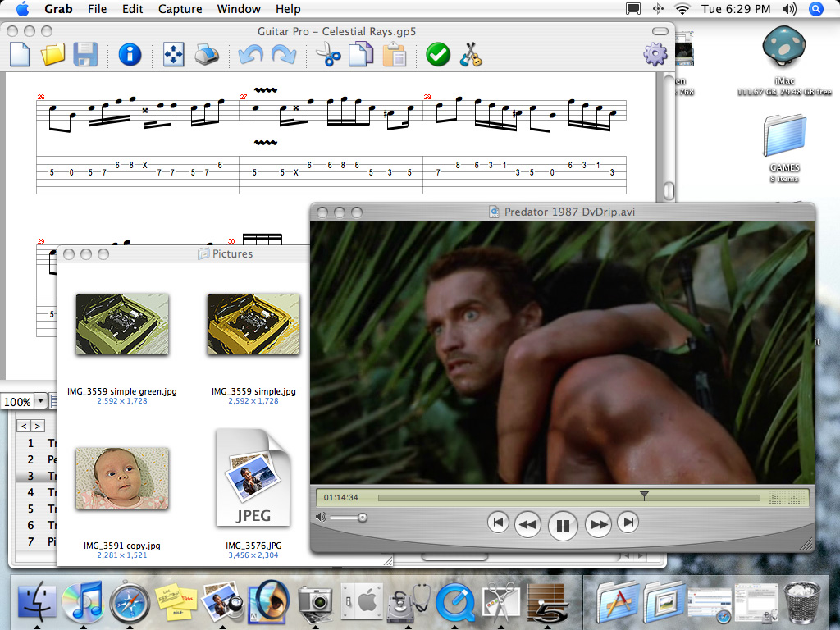Click the toolbar pill button in Guitar Pro title bar

(660, 31)
